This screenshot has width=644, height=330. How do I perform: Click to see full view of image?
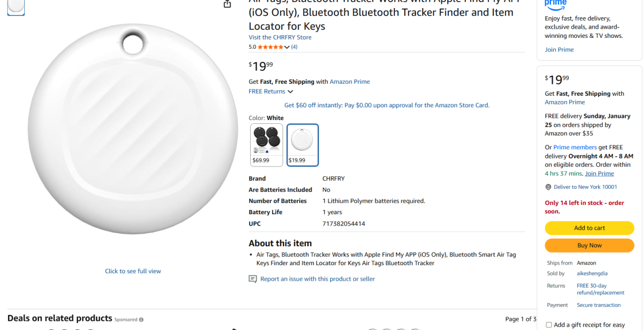pyautogui.click(x=133, y=271)
